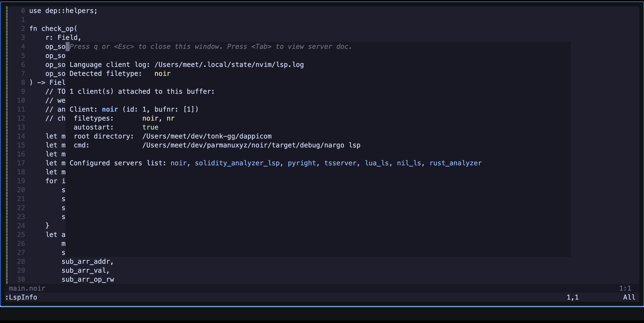Click line number 30 in the gutter
This screenshot has height=323, width=644.
(21, 280)
